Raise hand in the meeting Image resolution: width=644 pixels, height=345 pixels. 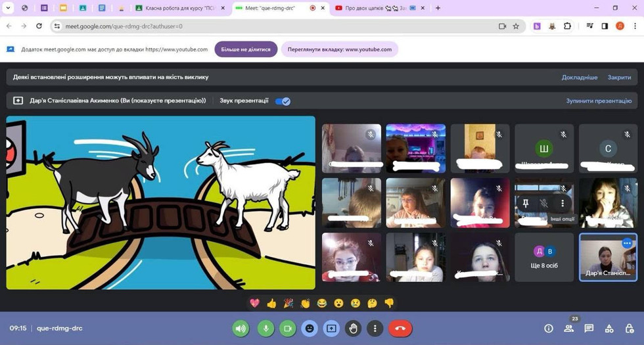click(354, 329)
